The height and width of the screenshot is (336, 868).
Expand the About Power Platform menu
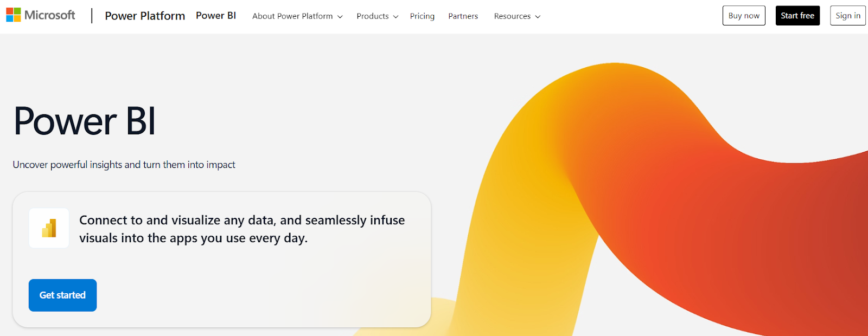pos(297,16)
